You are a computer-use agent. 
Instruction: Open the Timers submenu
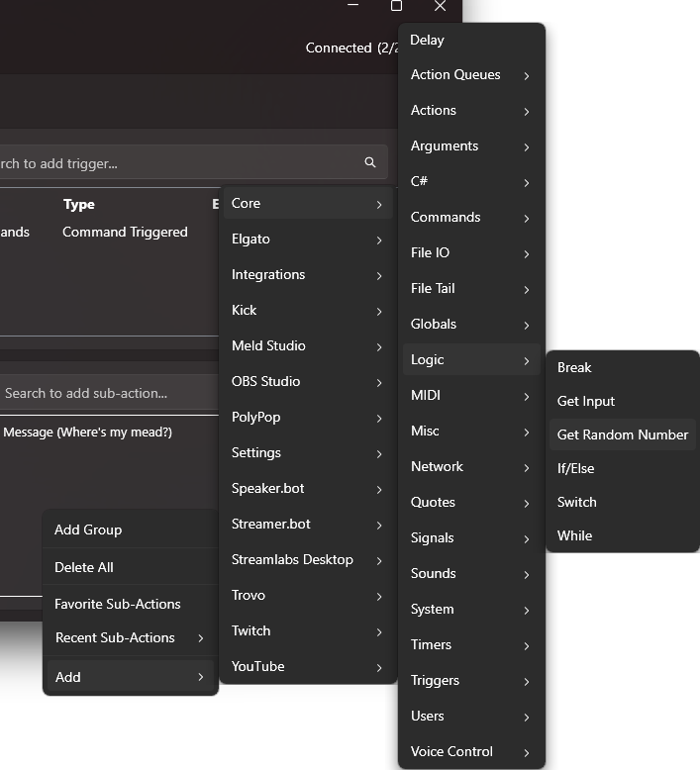(x=471, y=644)
